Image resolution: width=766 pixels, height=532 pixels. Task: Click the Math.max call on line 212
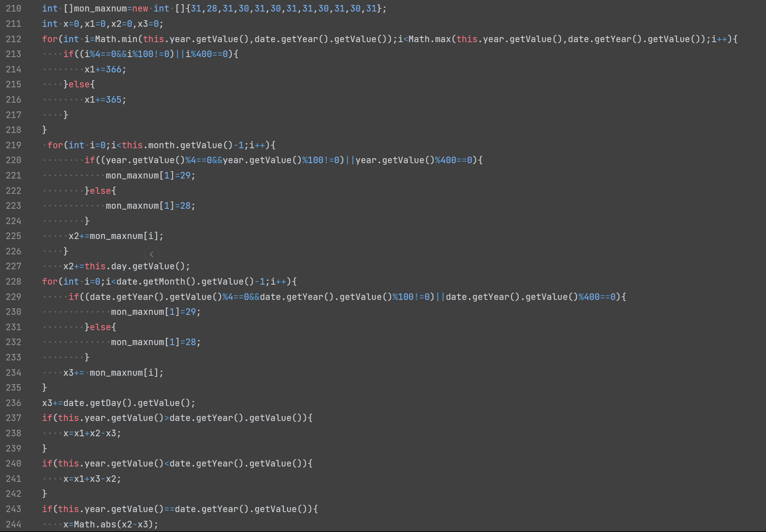click(x=430, y=39)
